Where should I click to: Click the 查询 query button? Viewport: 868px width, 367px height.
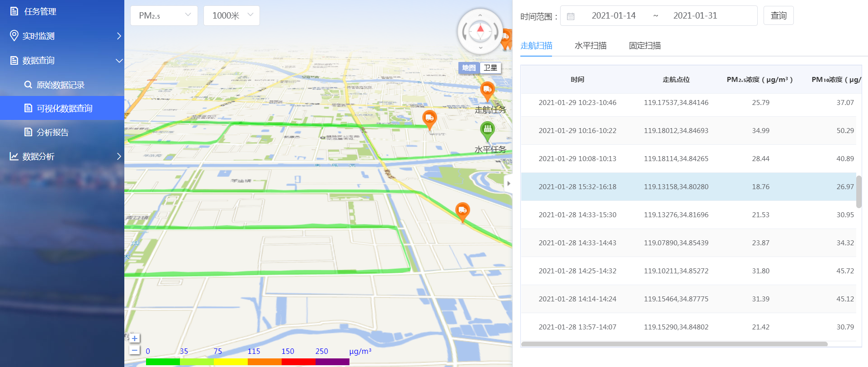(x=778, y=16)
